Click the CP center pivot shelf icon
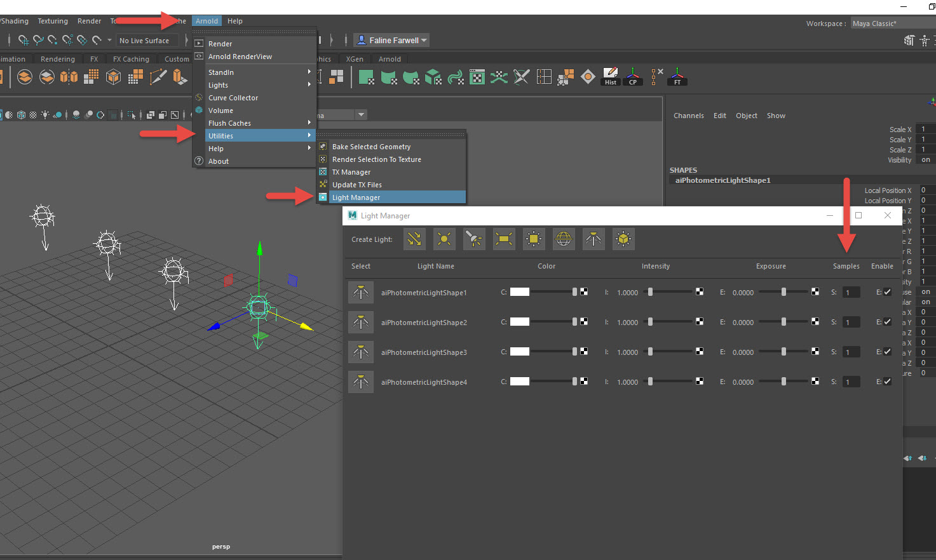Viewport: 936px width, 560px height. tap(633, 77)
